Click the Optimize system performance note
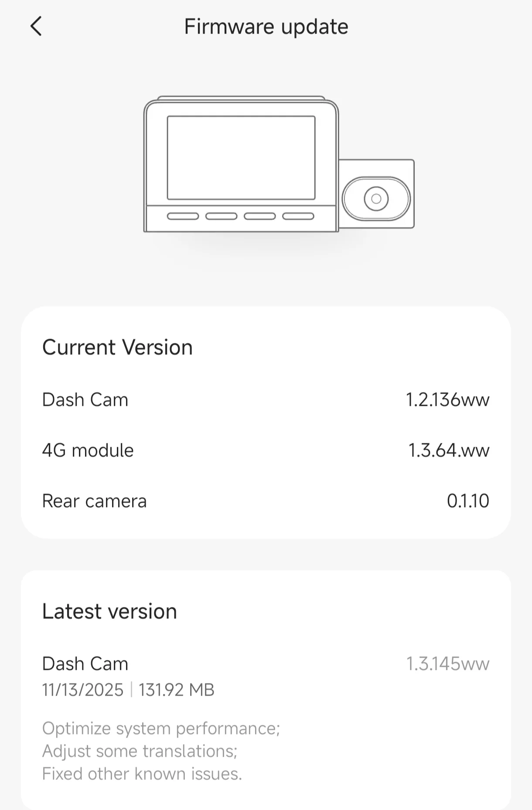This screenshot has width=532, height=810. click(161, 728)
